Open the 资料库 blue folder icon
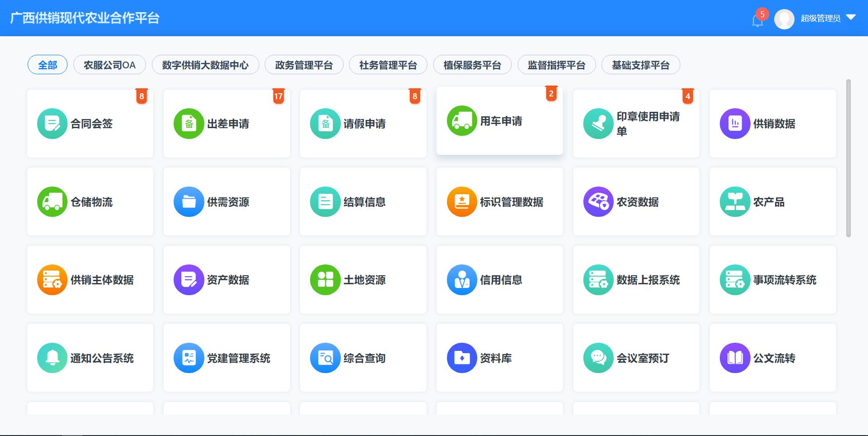This screenshot has height=436, width=868. point(461,358)
